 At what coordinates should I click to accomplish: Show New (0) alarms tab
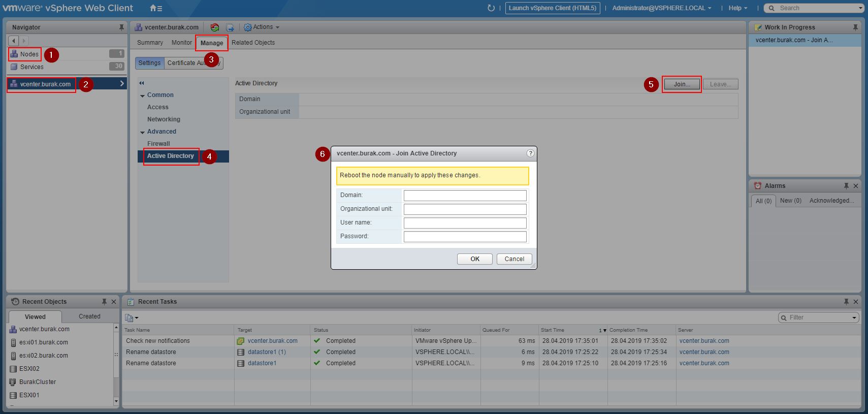pyautogui.click(x=790, y=201)
